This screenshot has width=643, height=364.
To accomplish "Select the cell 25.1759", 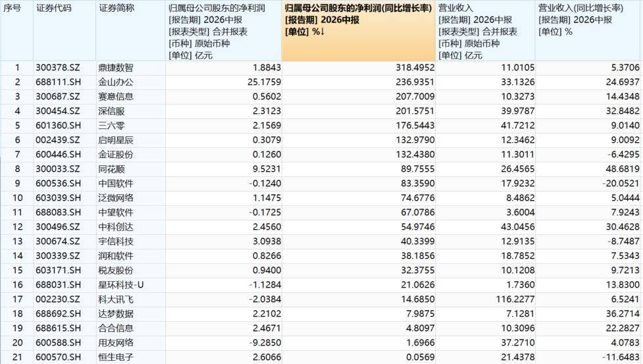I will pos(264,82).
